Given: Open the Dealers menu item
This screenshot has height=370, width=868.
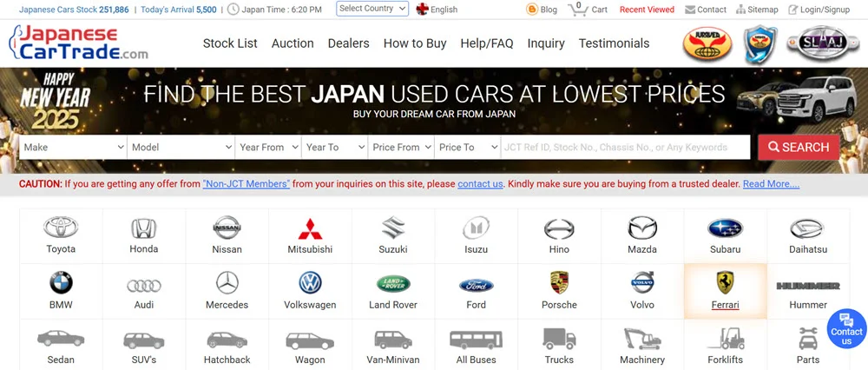Looking at the screenshot, I should pyautogui.click(x=349, y=43).
